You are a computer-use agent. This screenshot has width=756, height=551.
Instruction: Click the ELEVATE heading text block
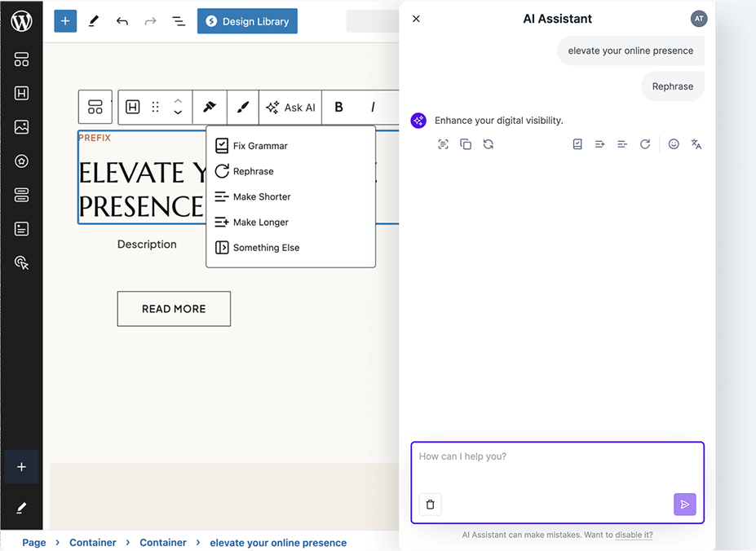(142, 189)
